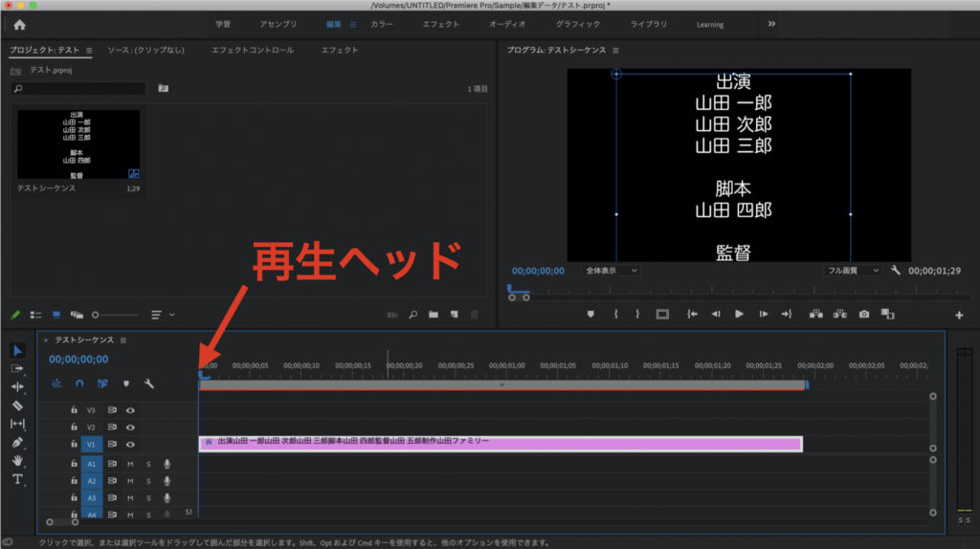Viewport: 980px width, 549px height.
Task: Select the Selection tool arrow
Action: click(x=17, y=351)
